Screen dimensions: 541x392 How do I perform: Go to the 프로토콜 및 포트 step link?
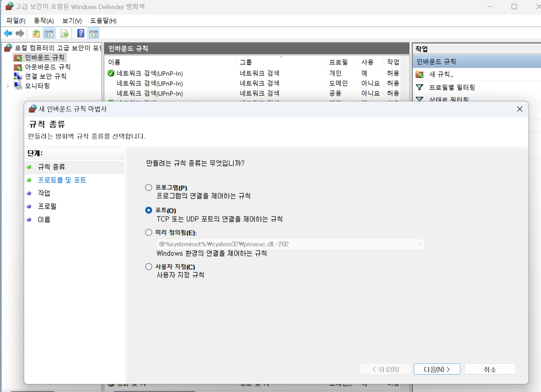click(x=62, y=180)
